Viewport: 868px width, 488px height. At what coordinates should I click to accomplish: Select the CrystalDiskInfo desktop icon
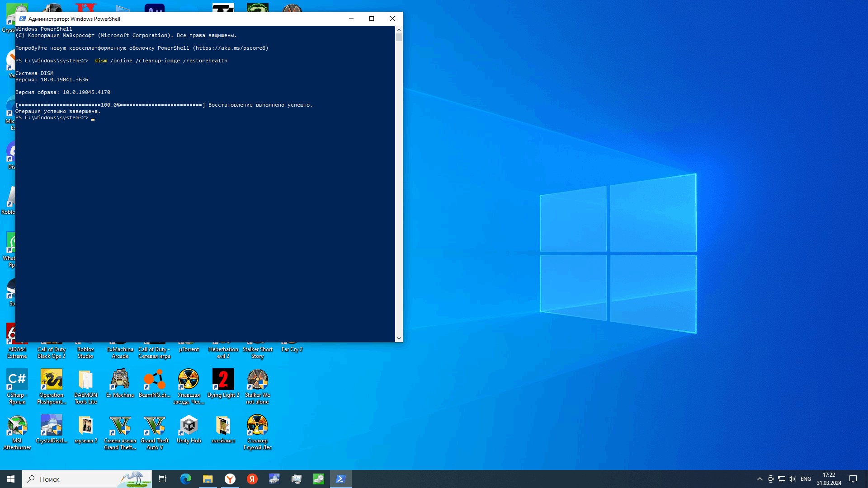52,429
